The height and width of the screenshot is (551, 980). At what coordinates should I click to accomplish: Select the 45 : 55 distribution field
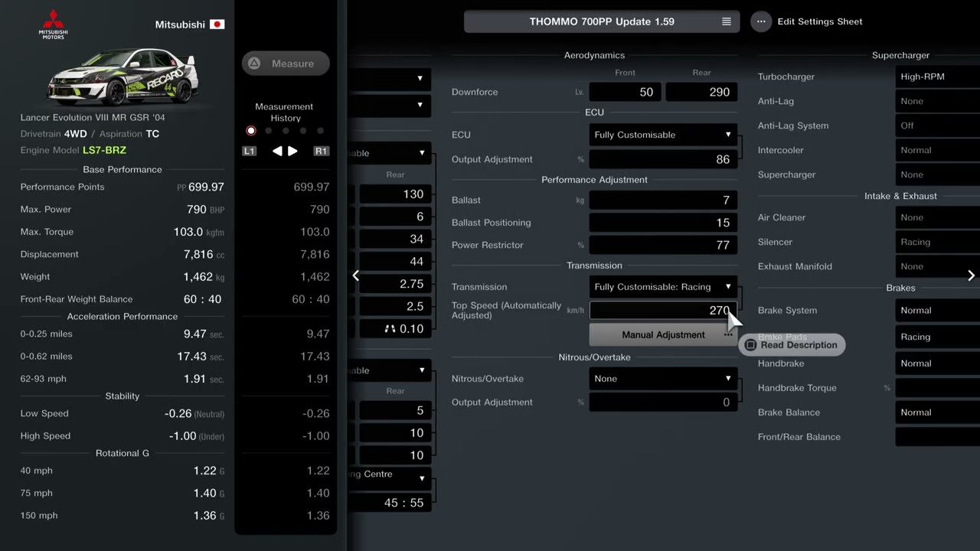(x=389, y=503)
